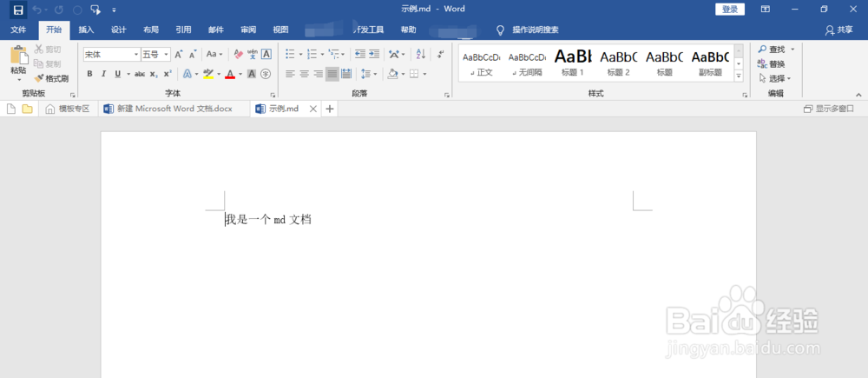
Task: Apply paragraph shading paint bucket
Action: point(393,74)
